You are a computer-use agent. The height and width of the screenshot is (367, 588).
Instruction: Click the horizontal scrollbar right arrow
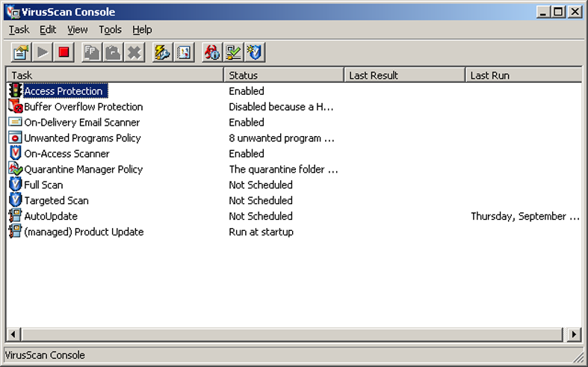(x=574, y=334)
